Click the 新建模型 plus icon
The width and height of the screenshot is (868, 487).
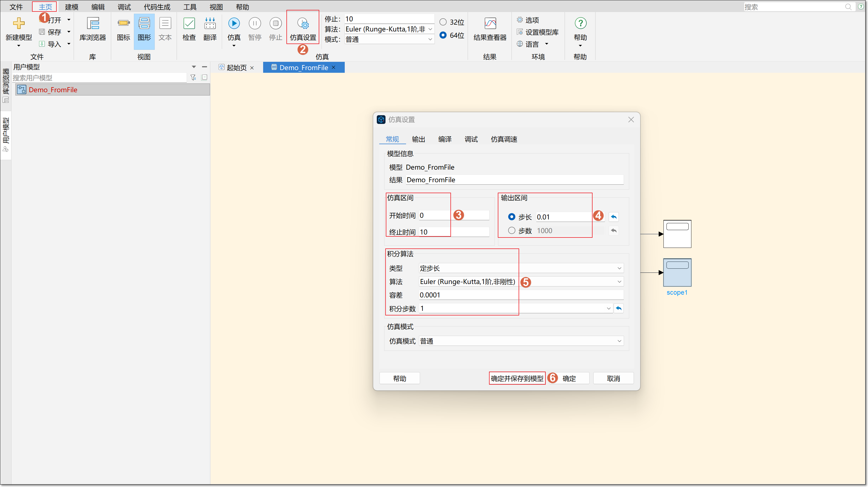tap(19, 24)
